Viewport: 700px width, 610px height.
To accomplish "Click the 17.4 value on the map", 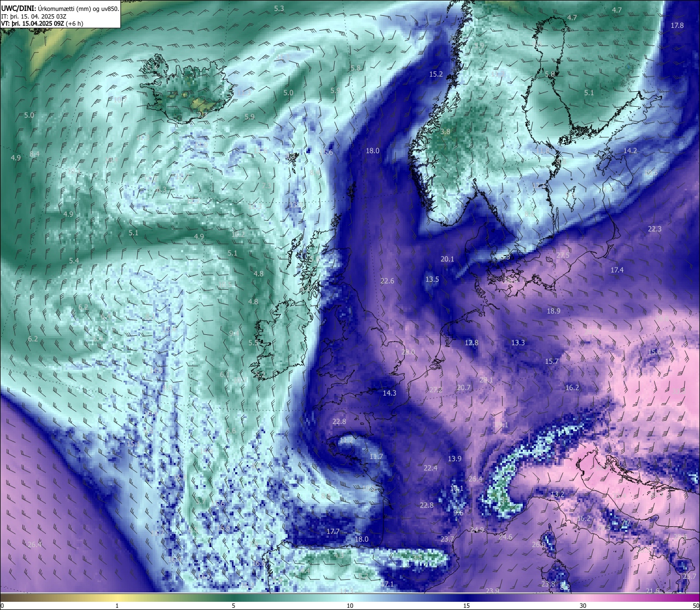I will click(617, 270).
